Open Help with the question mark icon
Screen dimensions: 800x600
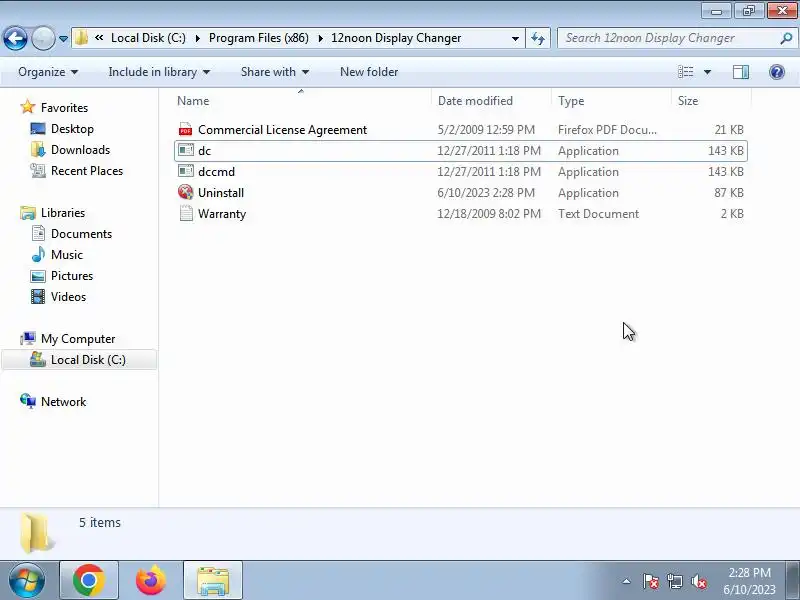tap(777, 72)
